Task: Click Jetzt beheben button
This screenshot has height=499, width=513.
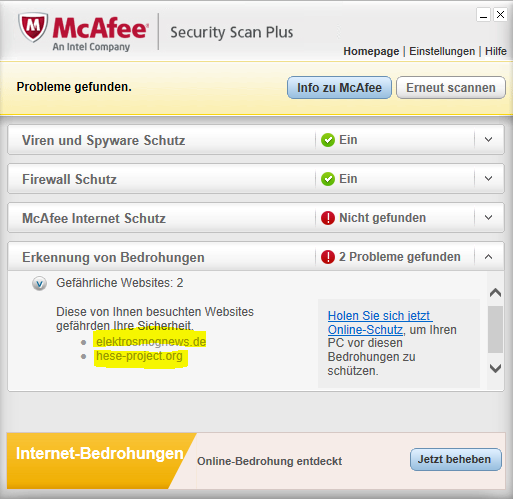Action: pos(456,459)
